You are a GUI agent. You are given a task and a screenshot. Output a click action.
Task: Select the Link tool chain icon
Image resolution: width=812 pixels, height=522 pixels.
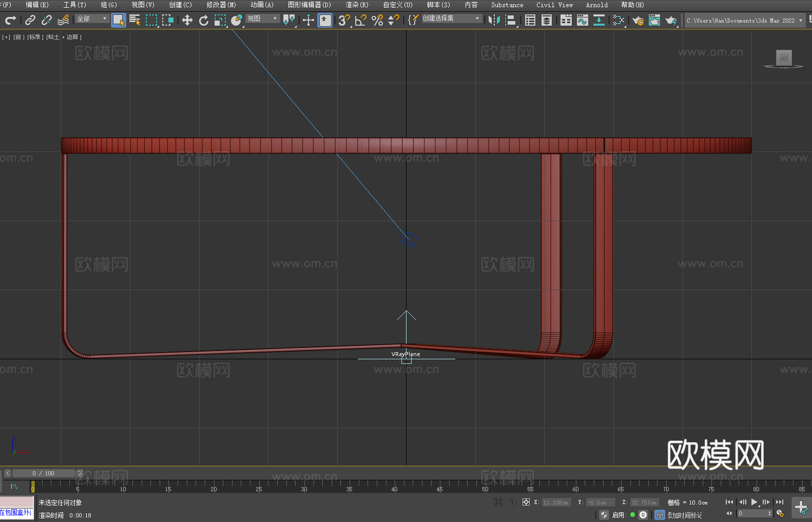[30, 20]
